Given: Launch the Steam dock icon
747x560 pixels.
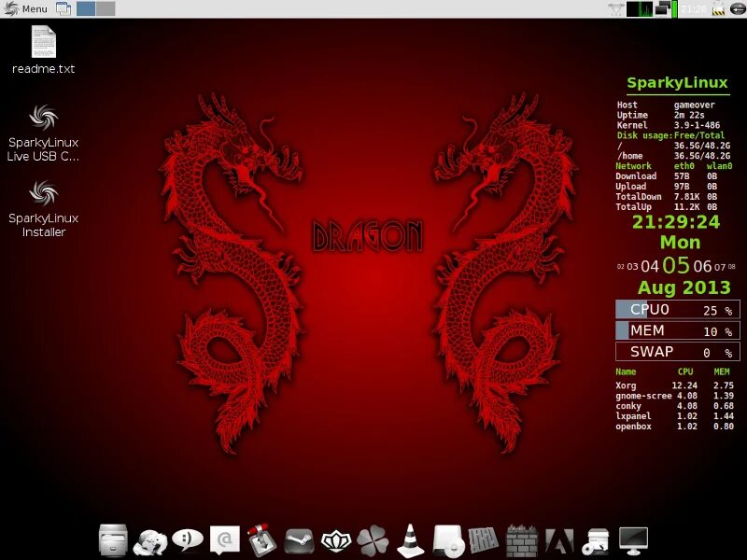Looking at the screenshot, I should 299,541.
